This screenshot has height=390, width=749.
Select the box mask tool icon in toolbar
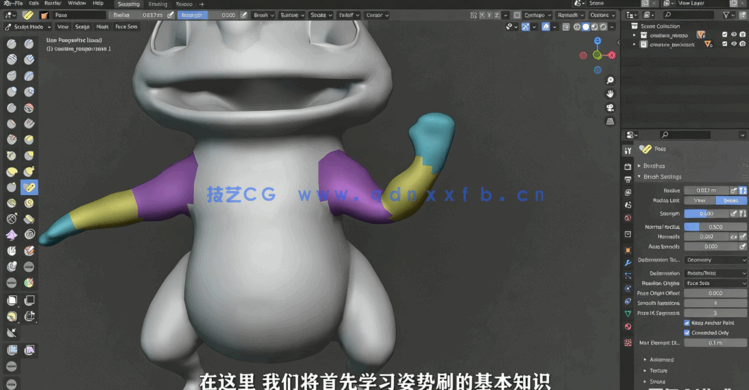tap(11, 301)
